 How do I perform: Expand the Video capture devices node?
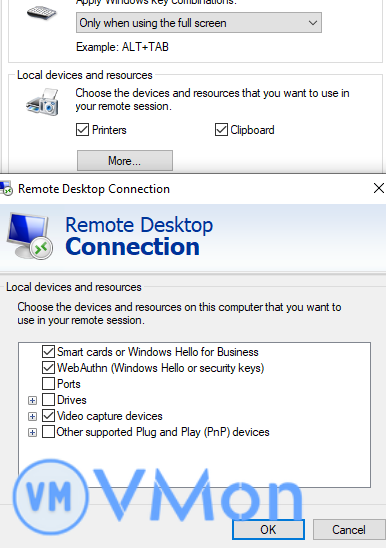pos(33,416)
